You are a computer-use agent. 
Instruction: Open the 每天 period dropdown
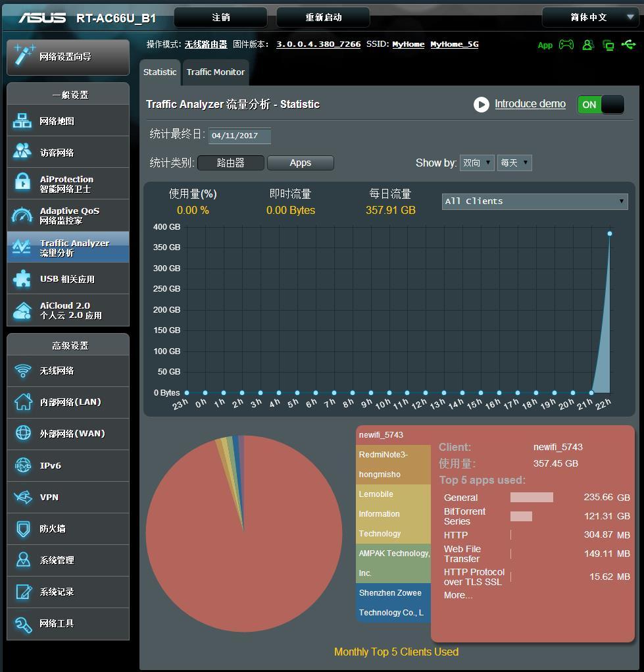point(514,163)
